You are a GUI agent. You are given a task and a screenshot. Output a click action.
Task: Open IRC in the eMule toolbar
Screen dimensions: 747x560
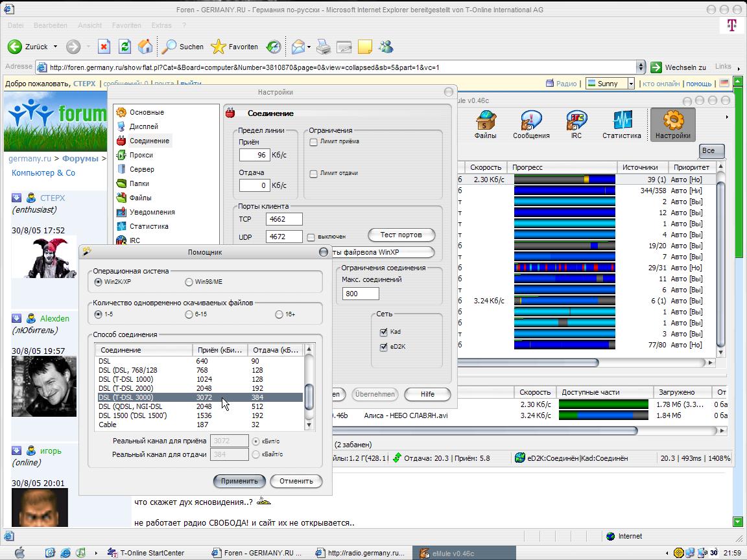click(x=576, y=124)
